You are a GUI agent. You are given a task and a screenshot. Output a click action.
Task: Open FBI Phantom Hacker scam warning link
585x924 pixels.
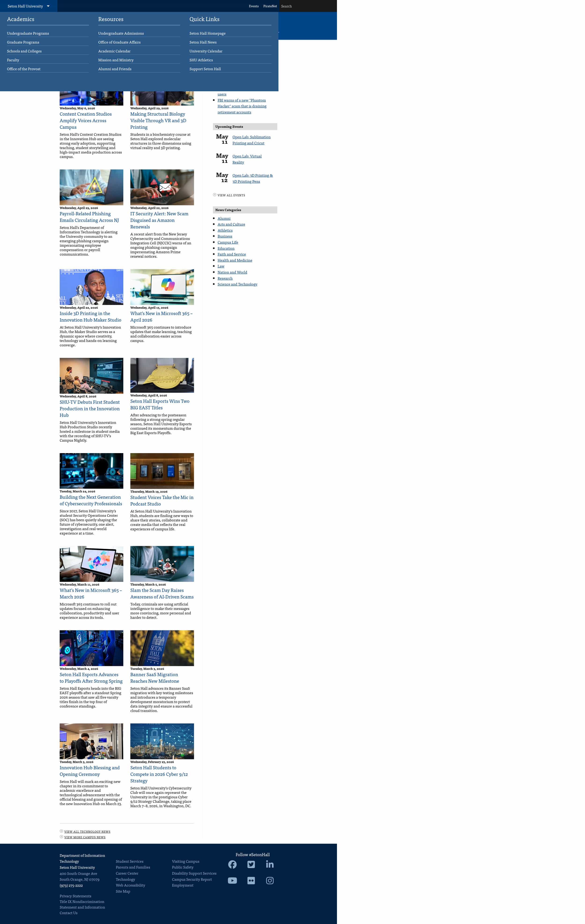click(242, 106)
